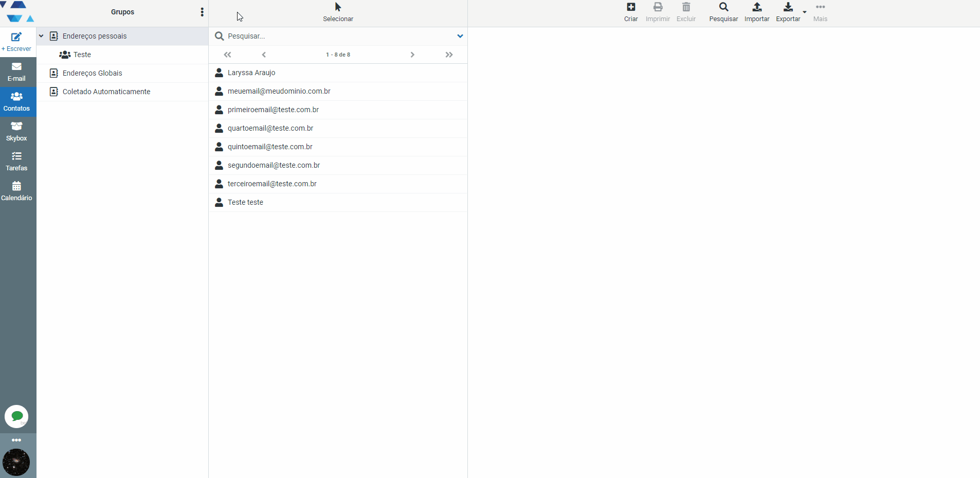Open the Skybox section
This screenshot has height=478, width=980.
pyautogui.click(x=16, y=131)
